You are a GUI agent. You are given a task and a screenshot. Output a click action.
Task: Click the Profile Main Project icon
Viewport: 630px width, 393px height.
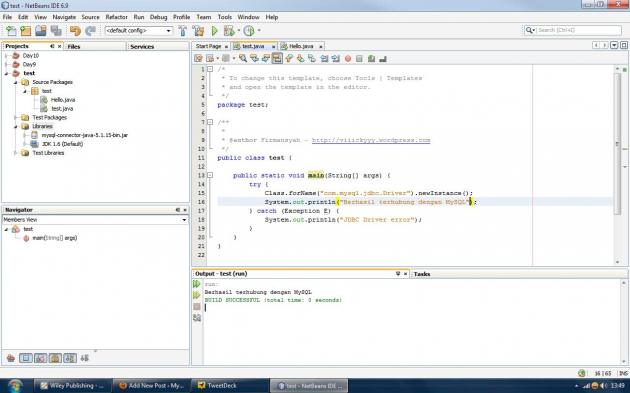coord(249,31)
